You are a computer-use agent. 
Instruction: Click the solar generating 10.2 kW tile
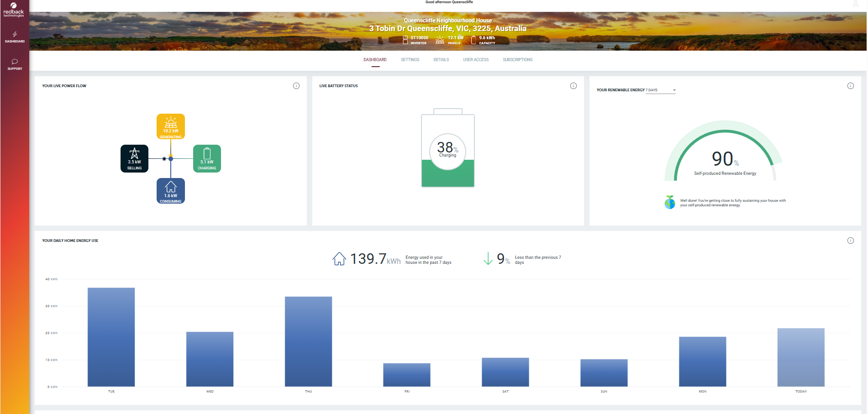click(171, 126)
